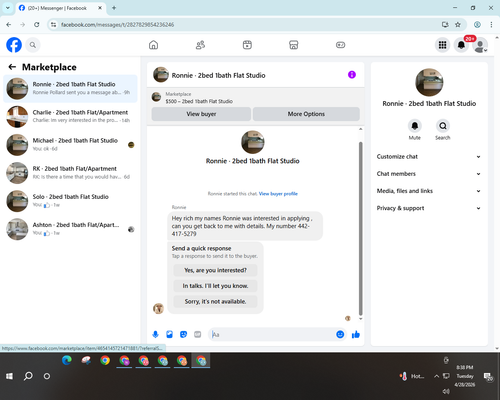Open the Windows notification center
Screen dimensions: 500x400
(x=488, y=376)
